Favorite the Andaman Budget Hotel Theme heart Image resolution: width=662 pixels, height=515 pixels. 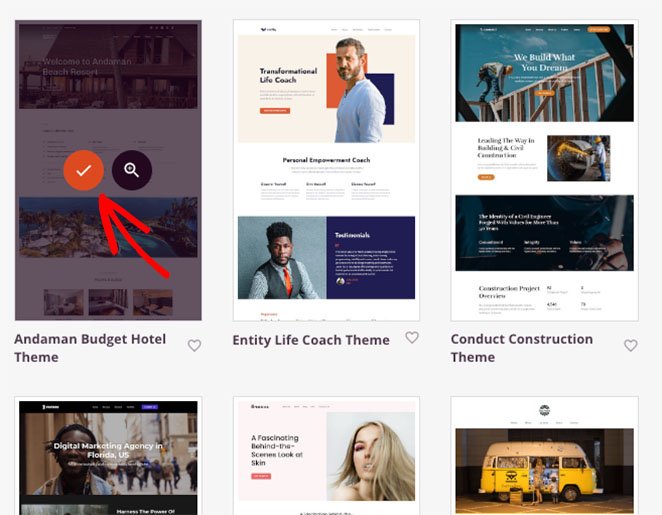point(194,345)
